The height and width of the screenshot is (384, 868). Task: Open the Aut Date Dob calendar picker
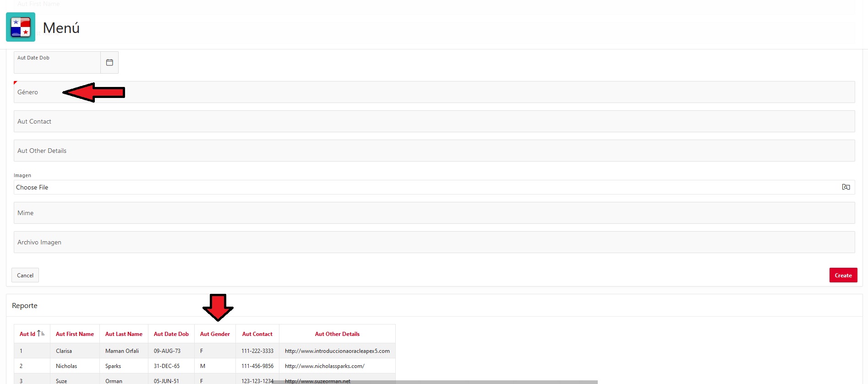(109, 63)
